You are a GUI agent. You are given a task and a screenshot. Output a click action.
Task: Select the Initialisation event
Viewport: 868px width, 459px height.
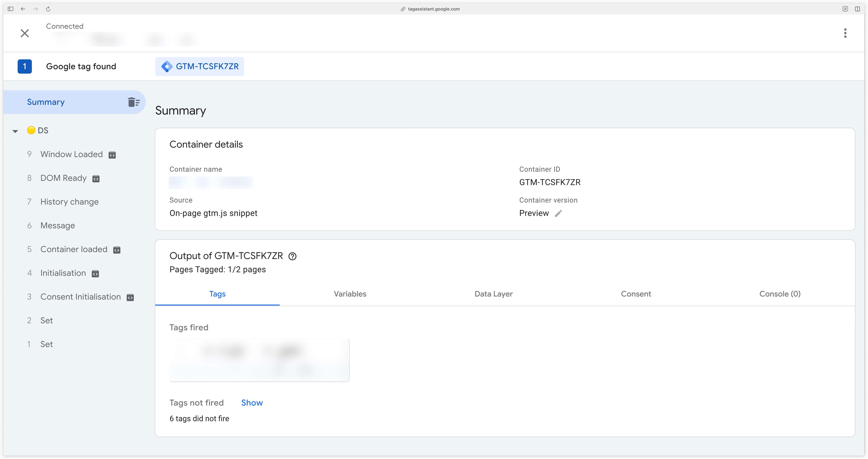63,273
